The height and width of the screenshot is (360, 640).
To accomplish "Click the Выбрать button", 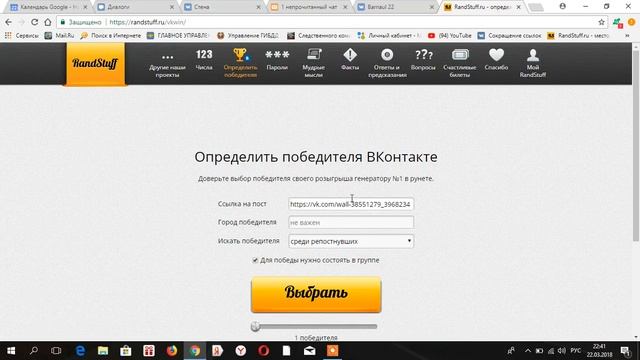I will [x=316, y=295].
